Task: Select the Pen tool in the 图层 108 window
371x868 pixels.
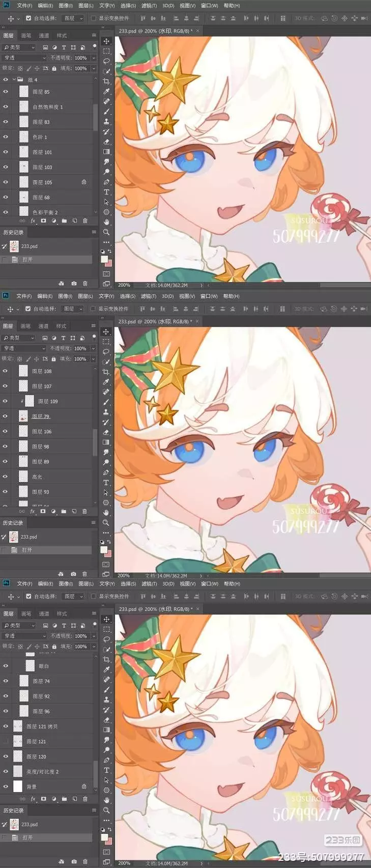Action: pyautogui.click(x=106, y=472)
